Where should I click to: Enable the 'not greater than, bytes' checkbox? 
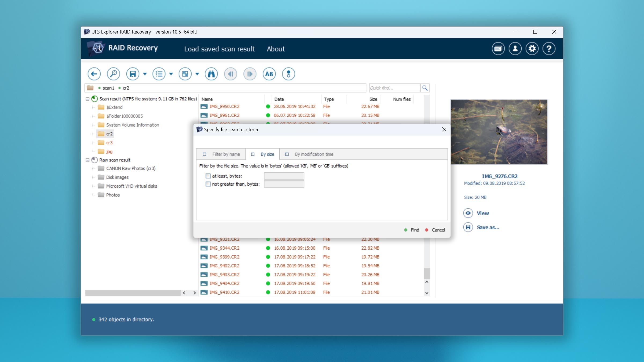click(208, 184)
